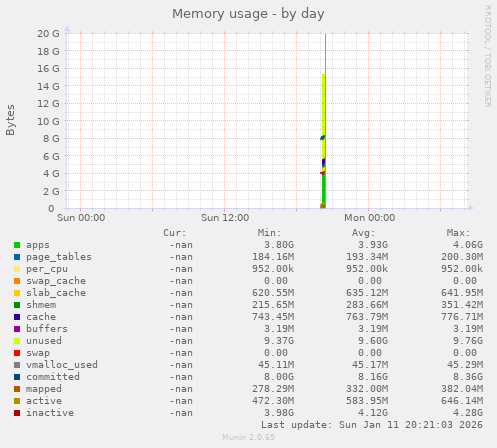Click the purple buffers legend swatch

point(17,329)
